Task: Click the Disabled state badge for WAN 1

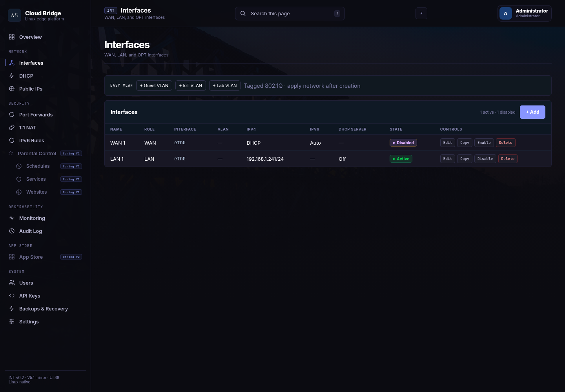Action: click(x=403, y=143)
